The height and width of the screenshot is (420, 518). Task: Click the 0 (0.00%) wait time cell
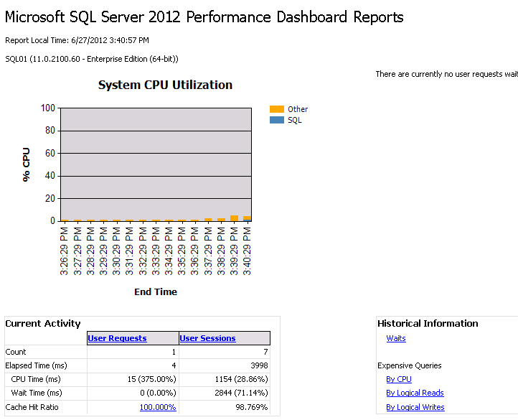click(158, 393)
